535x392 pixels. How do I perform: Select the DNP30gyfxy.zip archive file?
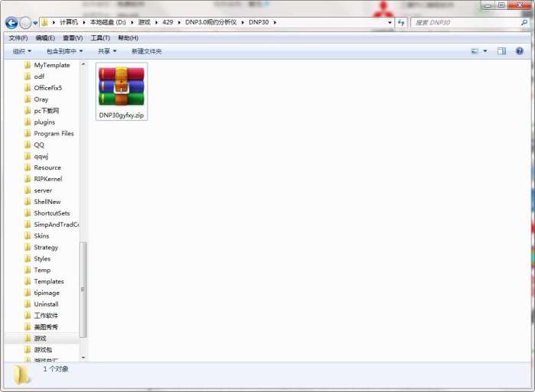tap(122, 92)
